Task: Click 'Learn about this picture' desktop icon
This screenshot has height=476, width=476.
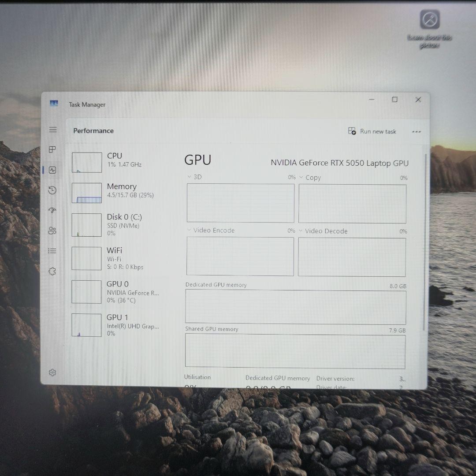Action: 430,29
